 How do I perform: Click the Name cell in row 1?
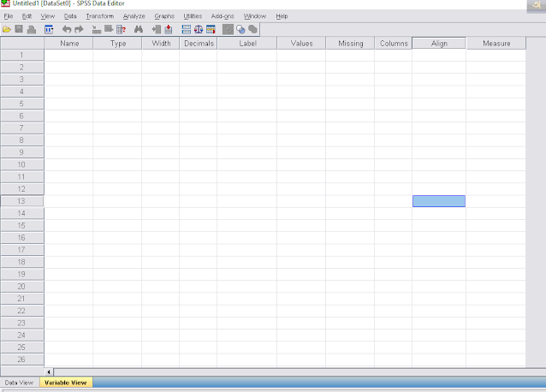[68, 55]
